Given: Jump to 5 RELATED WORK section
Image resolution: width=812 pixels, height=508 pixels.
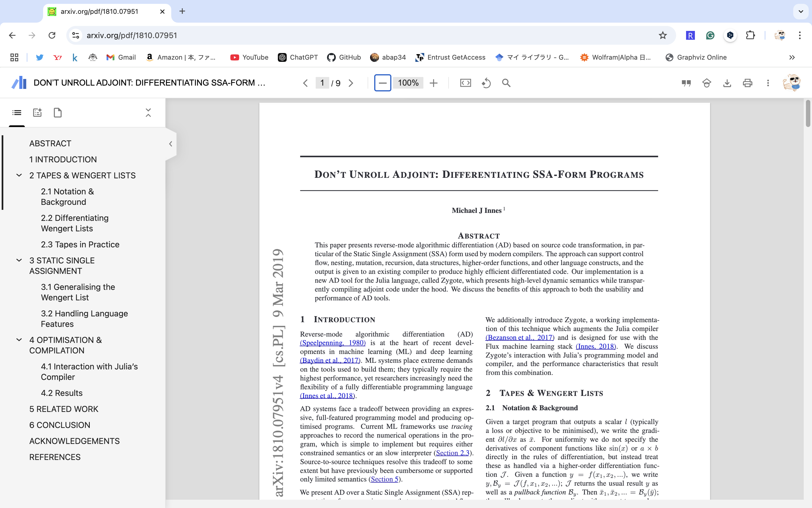Looking at the screenshot, I should [64, 409].
